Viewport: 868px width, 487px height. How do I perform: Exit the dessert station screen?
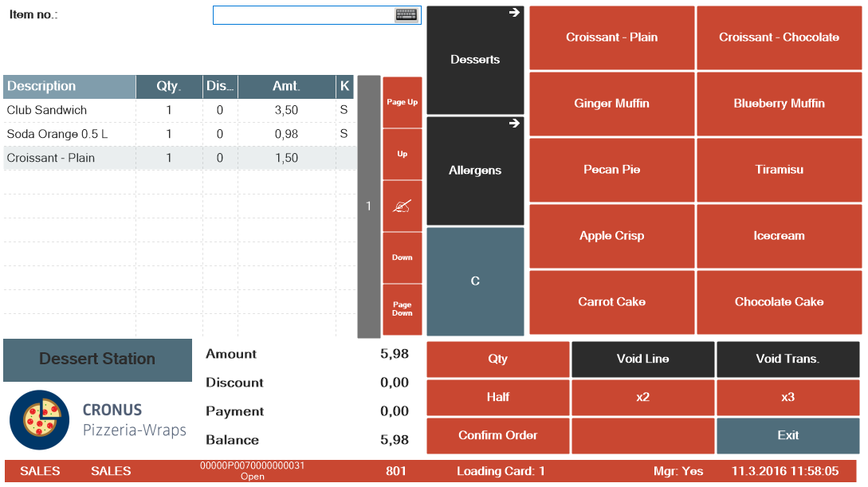pos(787,435)
